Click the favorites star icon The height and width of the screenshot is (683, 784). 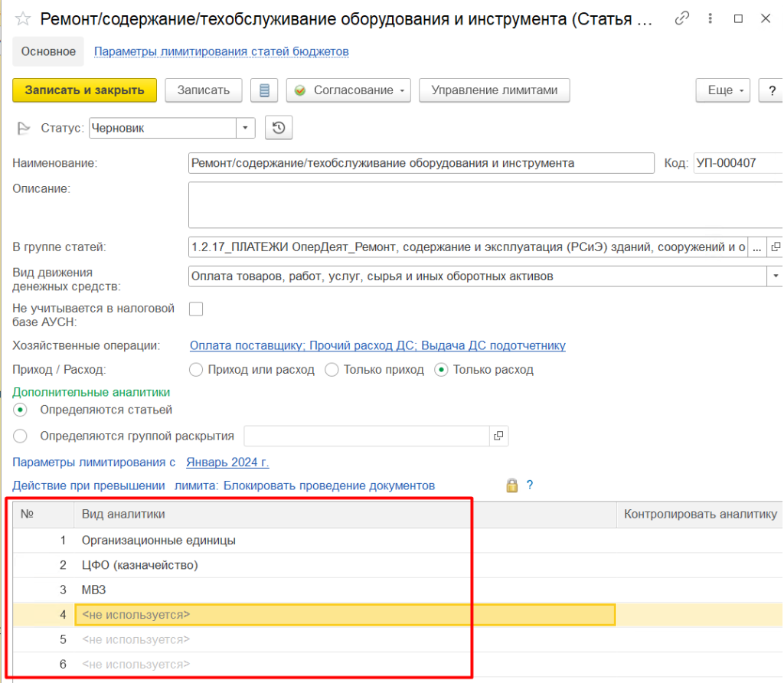[x=23, y=19]
